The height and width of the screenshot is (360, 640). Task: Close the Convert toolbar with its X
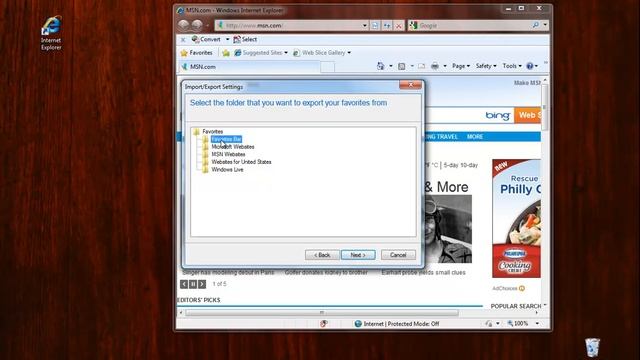pos(183,40)
